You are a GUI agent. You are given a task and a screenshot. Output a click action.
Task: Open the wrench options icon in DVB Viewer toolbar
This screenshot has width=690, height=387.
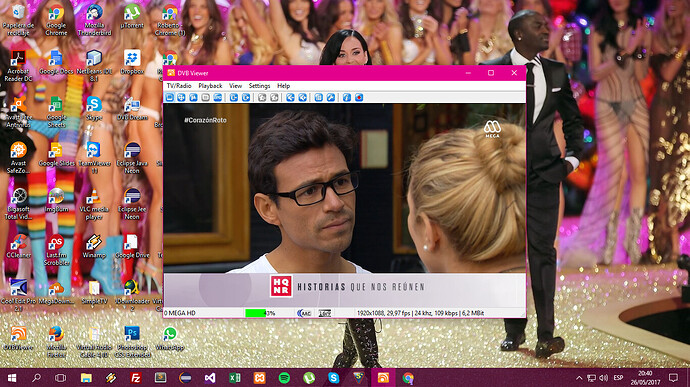pyautogui.click(x=330, y=97)
